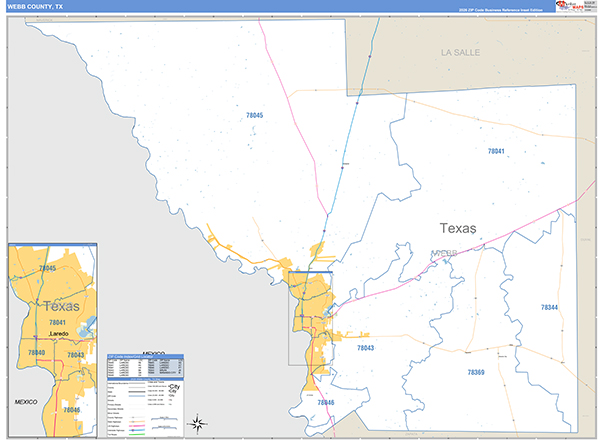Image resolution: width=600 pixels, height=440 pixels.
Task: Click the Laredo city label in inset
Action: click(57, 334)
